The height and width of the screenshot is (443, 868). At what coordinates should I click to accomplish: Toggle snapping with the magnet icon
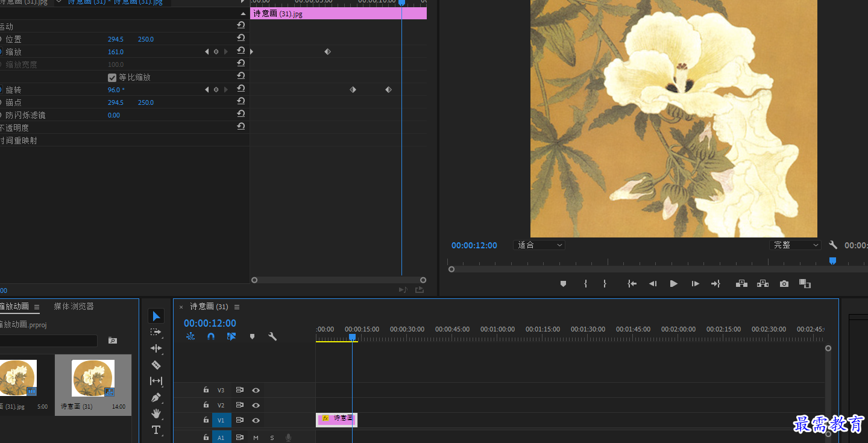[211, 336]
